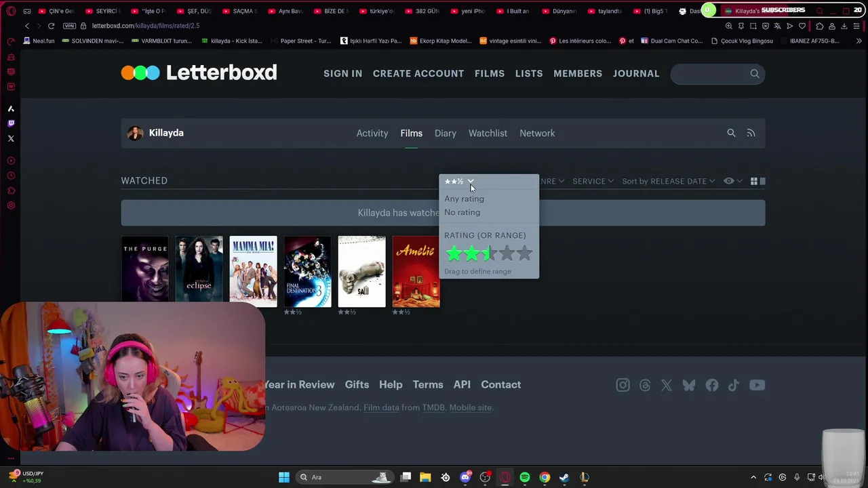868x488 pixels.
Task: Click CREATE ACCOUNT link
Action: pyautogui.click(x=418, y=73)
